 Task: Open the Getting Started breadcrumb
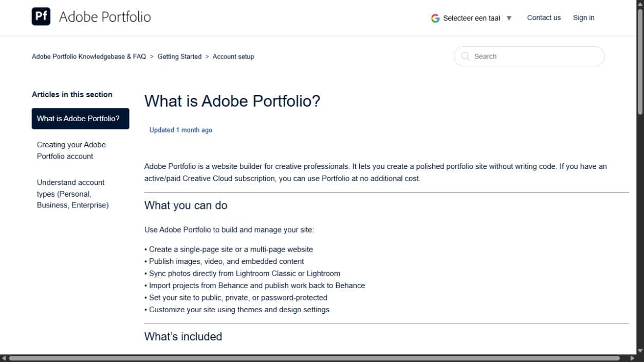(179, 56)
